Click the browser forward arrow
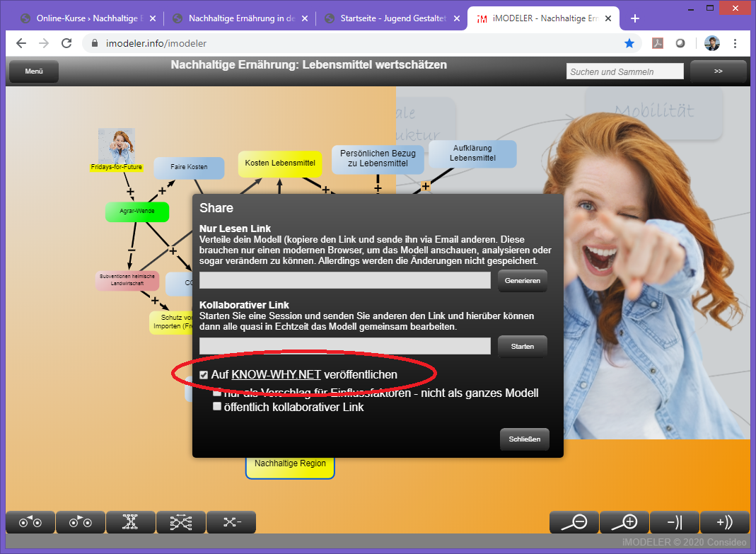The height and width of the screenshot is (554, 756). [x=44, y=43]
